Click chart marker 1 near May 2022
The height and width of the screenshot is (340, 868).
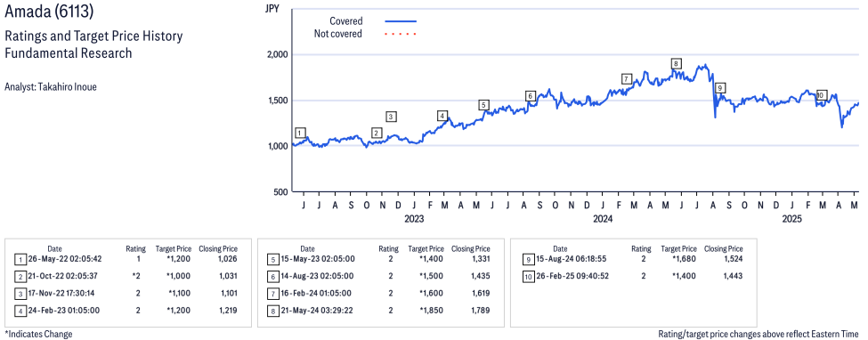tap(300, 133)
